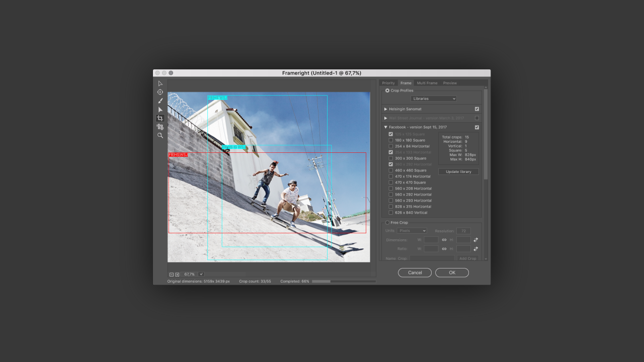This screenshot has height=362, width=644.
Task: Click the Update library button
Action: [458, 171]
